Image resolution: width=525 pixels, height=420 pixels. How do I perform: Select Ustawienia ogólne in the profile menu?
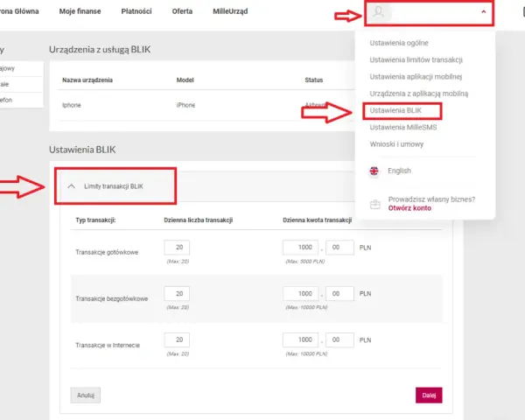coord(399,43)
